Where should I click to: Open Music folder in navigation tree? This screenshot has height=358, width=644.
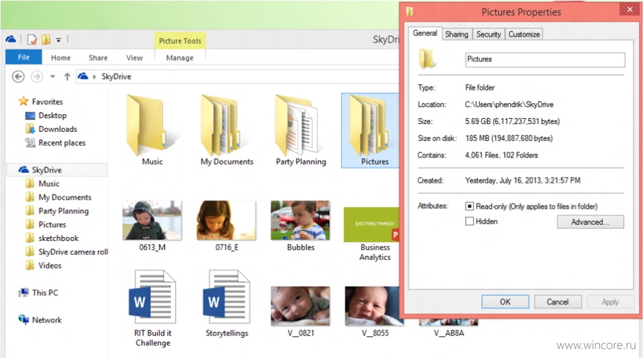[x=42, y=184]
